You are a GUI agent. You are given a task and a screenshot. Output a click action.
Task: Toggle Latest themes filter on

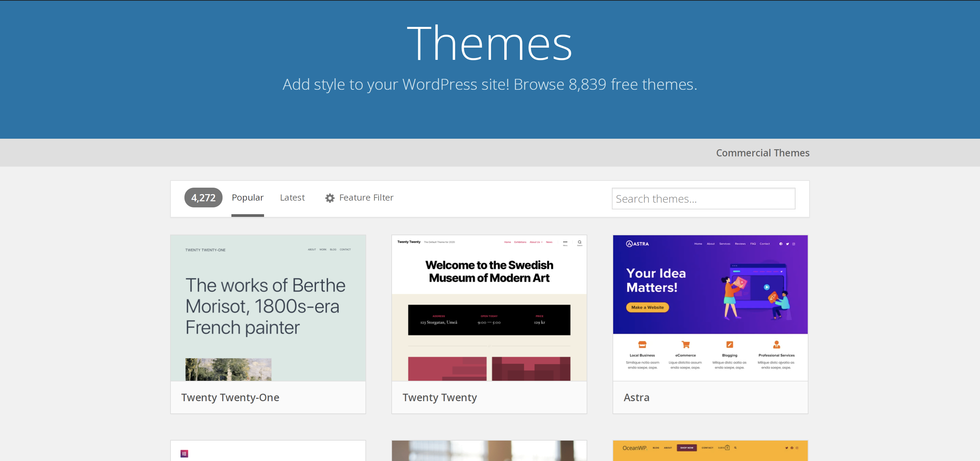coord(292,198)
